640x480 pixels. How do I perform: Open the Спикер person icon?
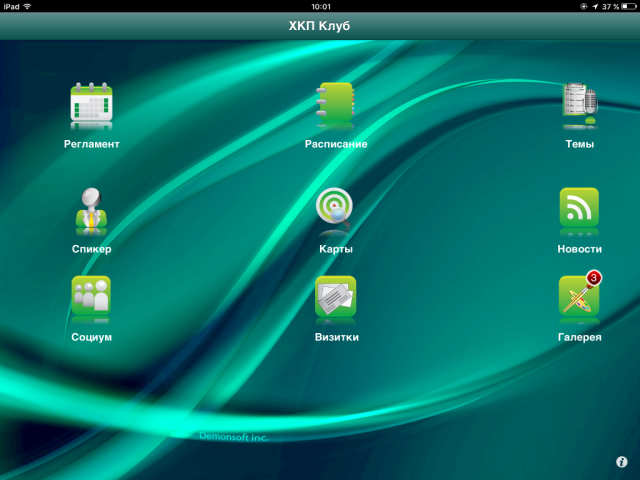point(91,207)
